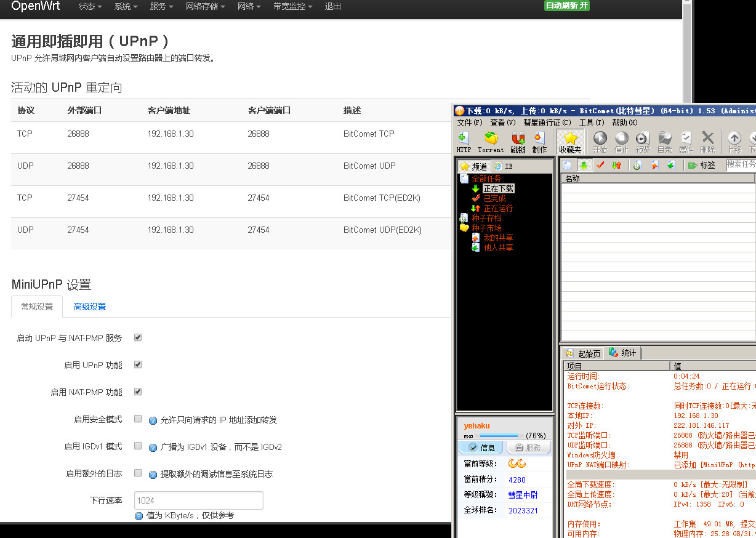This screenshot has width=756, height=538.
Task: Click the 信息 button in user panel
Action: pos(481,448)
